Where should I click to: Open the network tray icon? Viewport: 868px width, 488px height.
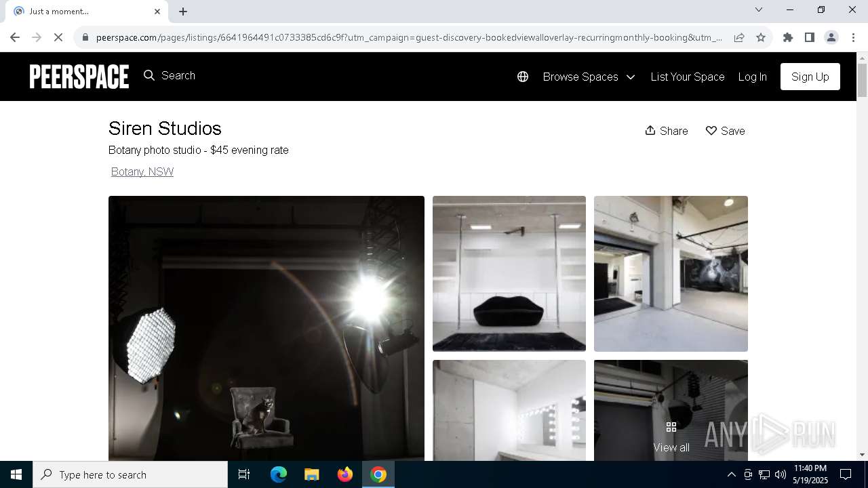point(764,474)
